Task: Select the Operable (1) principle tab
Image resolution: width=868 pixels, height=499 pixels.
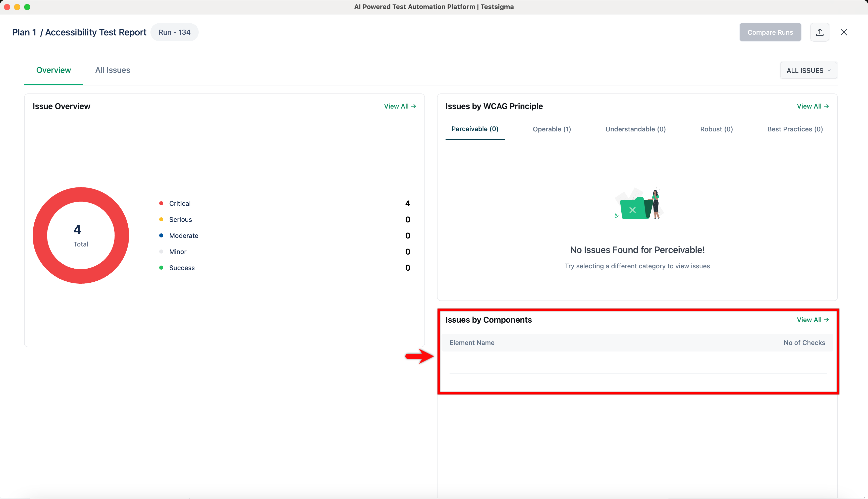Action: 552,129
